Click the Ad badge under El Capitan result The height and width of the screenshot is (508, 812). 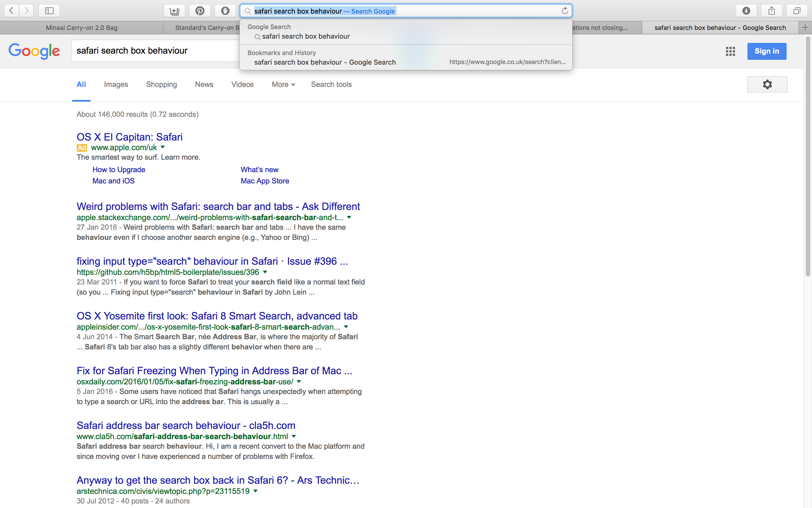click(81, 148)
